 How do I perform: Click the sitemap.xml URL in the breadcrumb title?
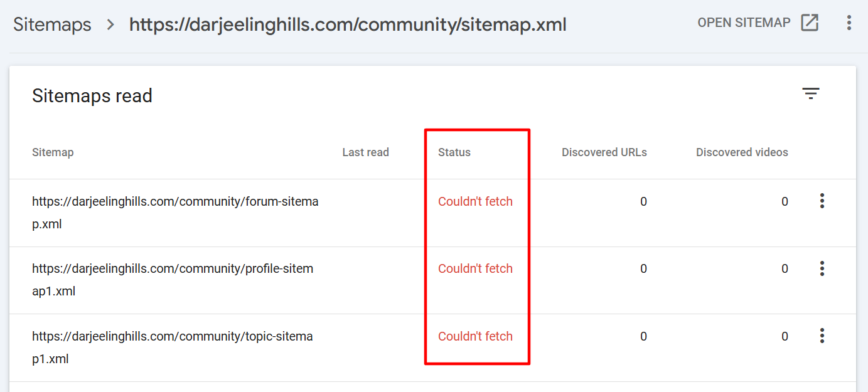click(x=348, y=25)
